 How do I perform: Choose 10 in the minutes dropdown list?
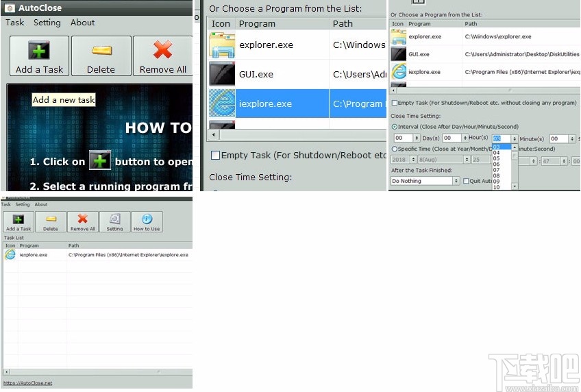(502, 187)
